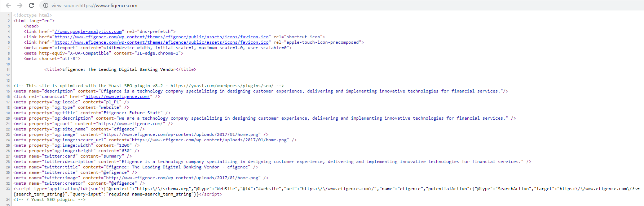Click the meta viewport line
The image size is (644, 206).
pos(158,48)
